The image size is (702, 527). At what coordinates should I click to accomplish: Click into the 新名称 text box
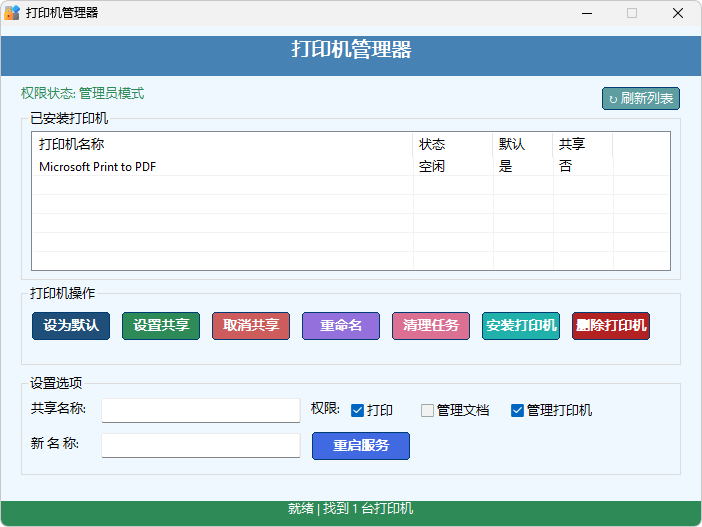(x=201, y=445)
